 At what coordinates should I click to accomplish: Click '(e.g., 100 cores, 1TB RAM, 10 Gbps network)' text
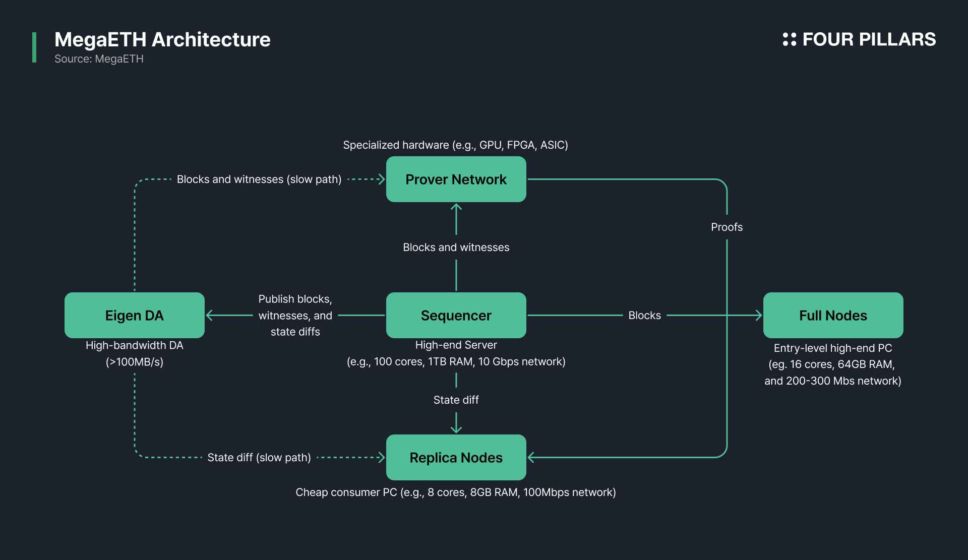click(456, 362)
